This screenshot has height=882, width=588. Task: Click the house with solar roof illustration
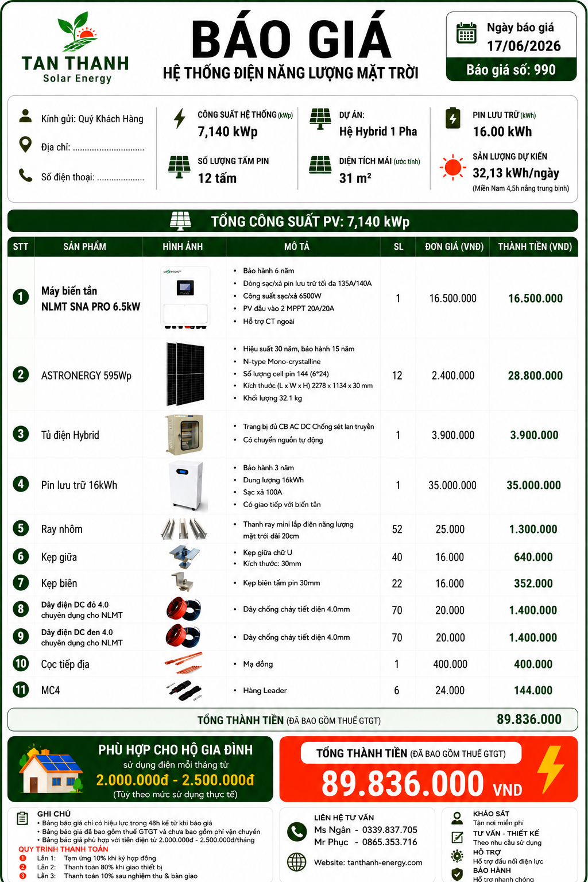(x=51, y=769)
